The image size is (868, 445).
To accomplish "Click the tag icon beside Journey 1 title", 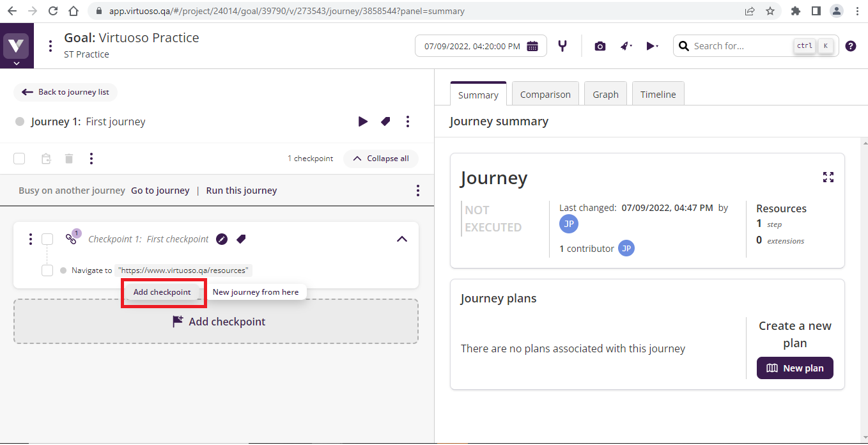I will (x=385, y=121).
